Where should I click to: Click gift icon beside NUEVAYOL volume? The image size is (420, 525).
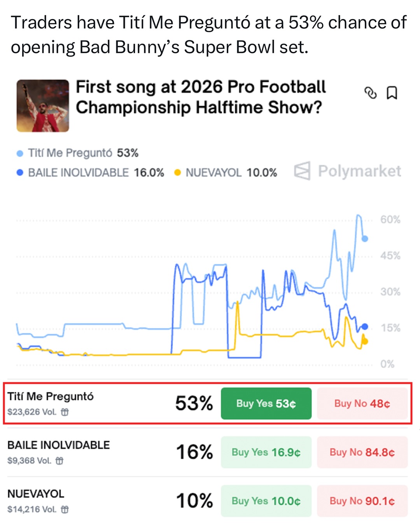[65, 509]
